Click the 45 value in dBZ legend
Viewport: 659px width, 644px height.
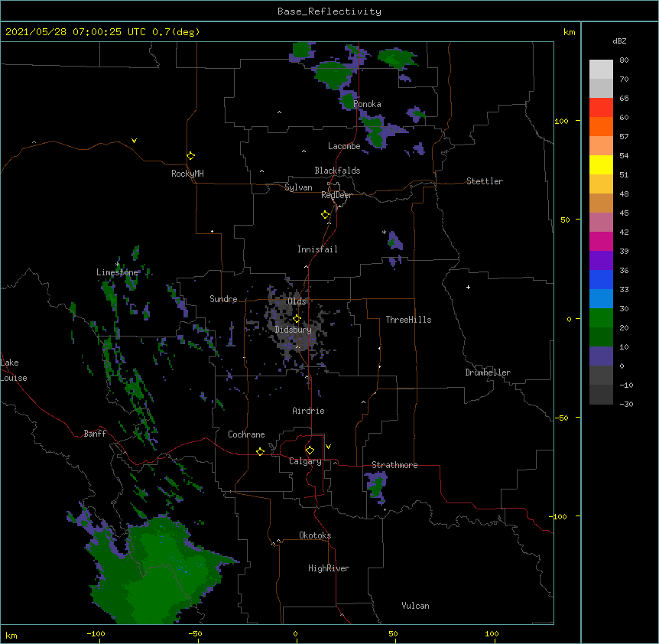pos(624,213)
